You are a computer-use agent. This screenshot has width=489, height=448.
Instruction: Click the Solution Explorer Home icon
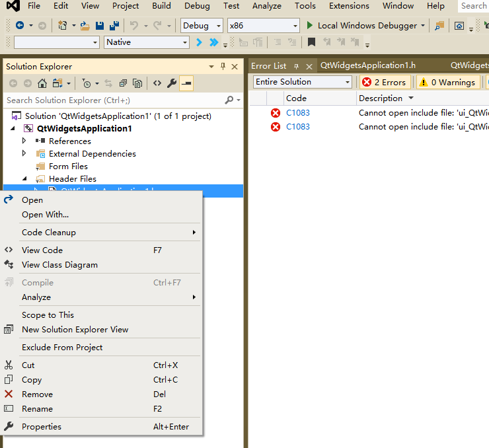tap(42, 83)
